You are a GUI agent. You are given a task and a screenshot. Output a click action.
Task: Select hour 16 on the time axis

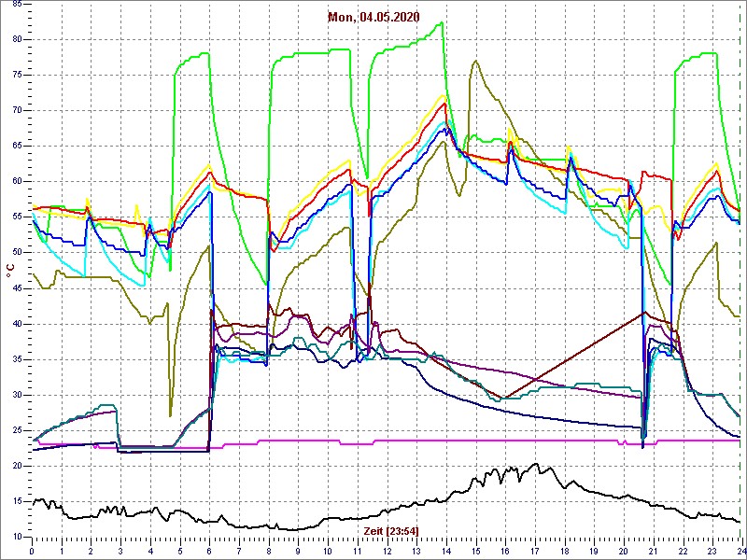pyautogui.click(x=504, y=552)
